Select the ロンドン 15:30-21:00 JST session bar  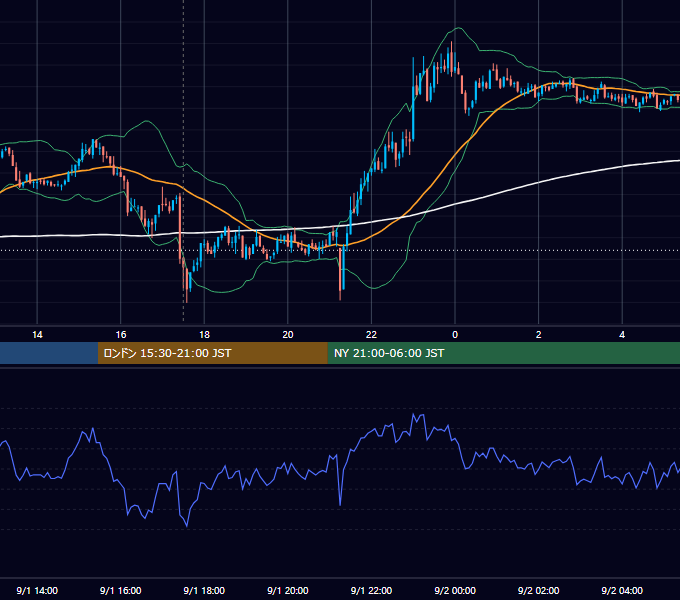pos(212,353)
